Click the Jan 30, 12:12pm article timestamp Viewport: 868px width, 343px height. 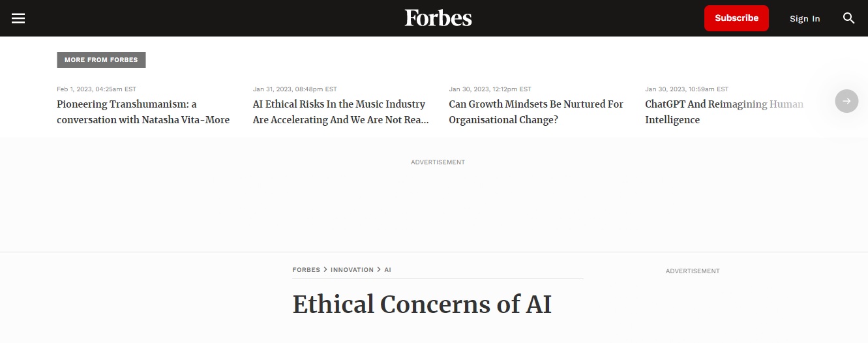pos(490,89)
